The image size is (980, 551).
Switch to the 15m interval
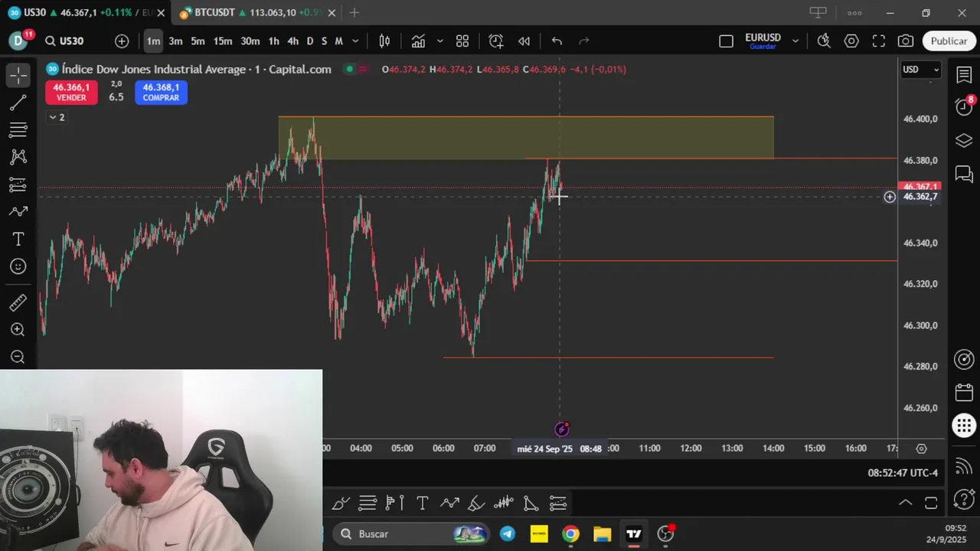223,41
